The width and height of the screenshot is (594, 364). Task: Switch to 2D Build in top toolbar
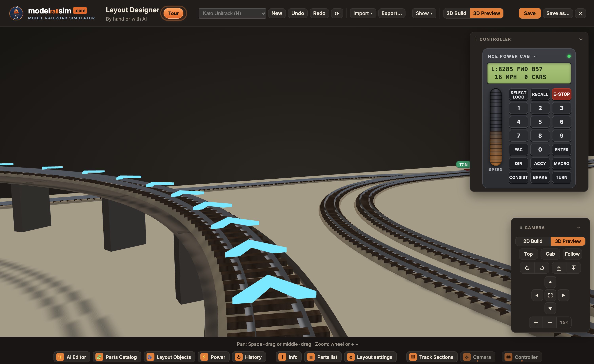tap(456, 13)
